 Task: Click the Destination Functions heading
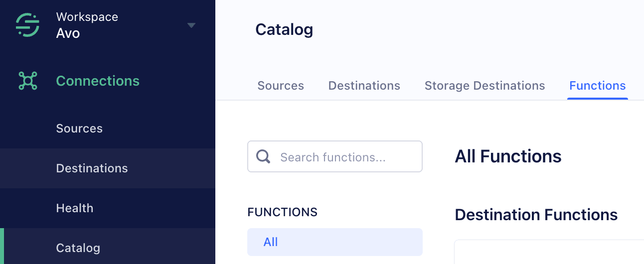pyautogui.click(x=536, y=215)
